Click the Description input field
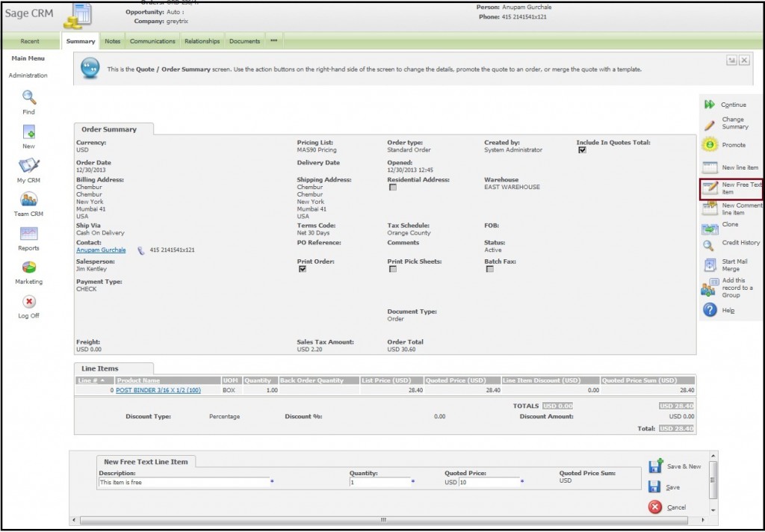Image resolution: width=765 pixels, height=532 pixels. [184, 482]
